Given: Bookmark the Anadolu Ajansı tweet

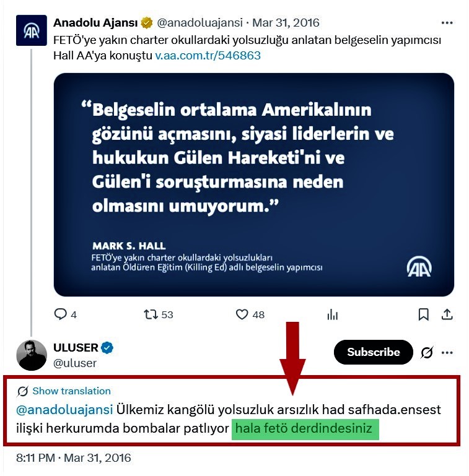Looking at the screenshot, I should coord(423,314).
